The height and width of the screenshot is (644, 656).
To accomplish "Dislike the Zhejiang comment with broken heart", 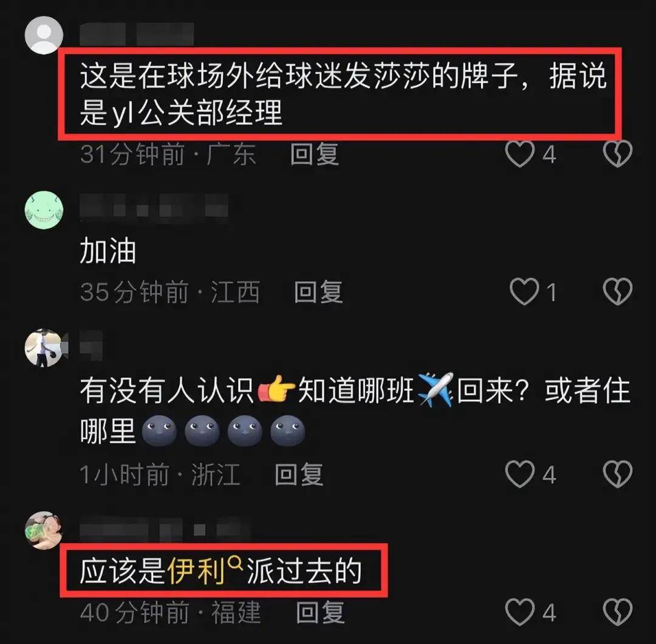I will (618, 474).
